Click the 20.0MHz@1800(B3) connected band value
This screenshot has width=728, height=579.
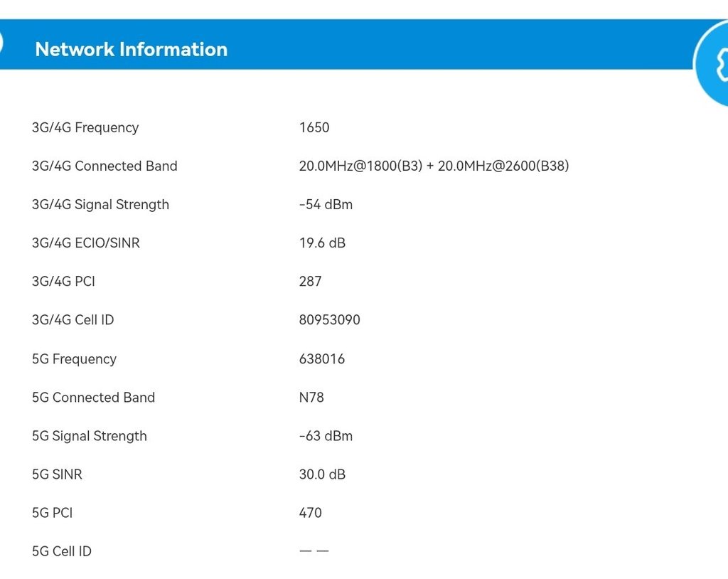[360, 166]
